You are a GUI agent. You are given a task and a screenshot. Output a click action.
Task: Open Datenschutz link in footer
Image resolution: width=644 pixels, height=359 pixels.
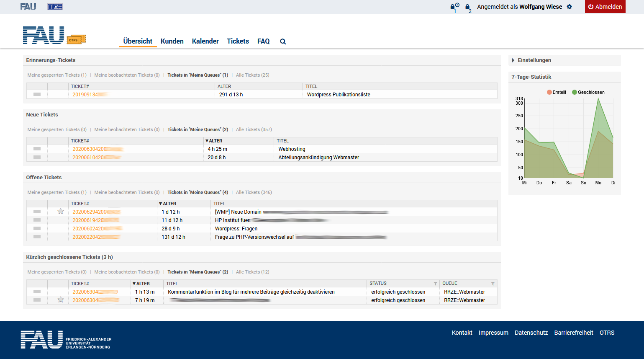pyautogui.click(x=531, y=333)
